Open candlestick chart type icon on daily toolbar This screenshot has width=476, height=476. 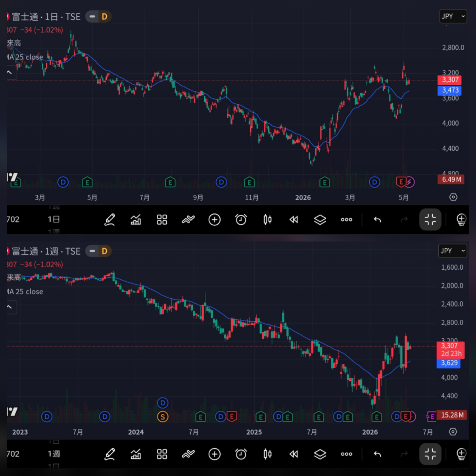[267, 219]
